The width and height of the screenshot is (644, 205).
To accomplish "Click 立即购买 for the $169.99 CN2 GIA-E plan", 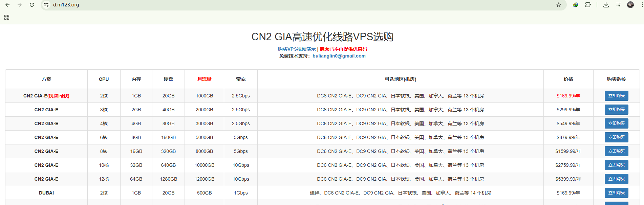I will click(x=616, y=96).
